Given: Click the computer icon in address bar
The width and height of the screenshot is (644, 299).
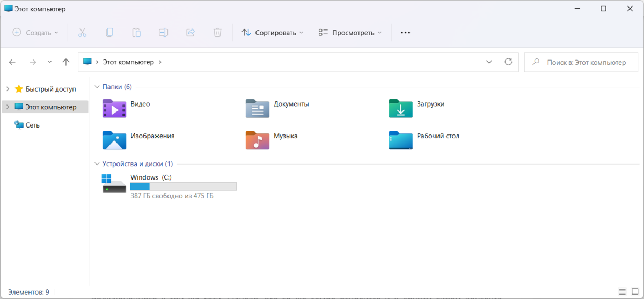Looking at the screenshot, I should pos(87,62).
